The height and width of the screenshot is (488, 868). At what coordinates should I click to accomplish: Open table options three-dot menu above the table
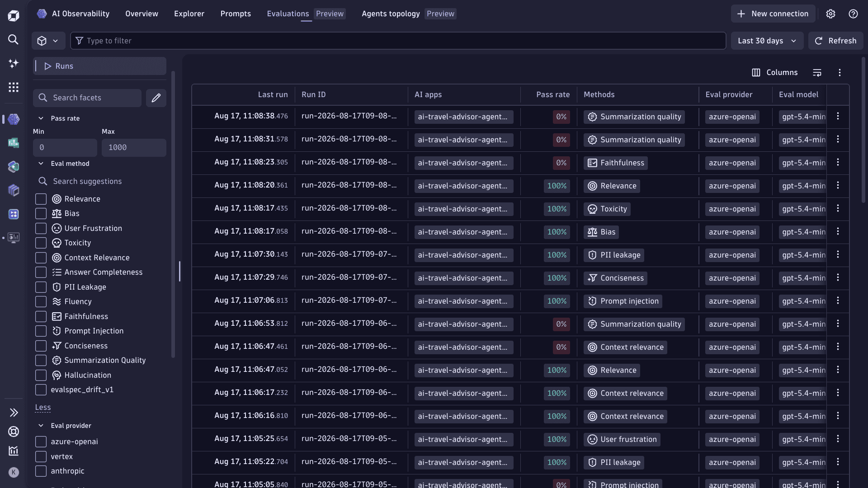(x=840, y=72)
